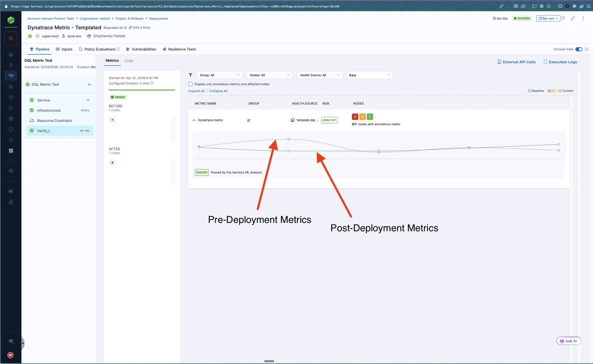Select the Service step
The height and width of the screenshot is (364, 593).
60,100
